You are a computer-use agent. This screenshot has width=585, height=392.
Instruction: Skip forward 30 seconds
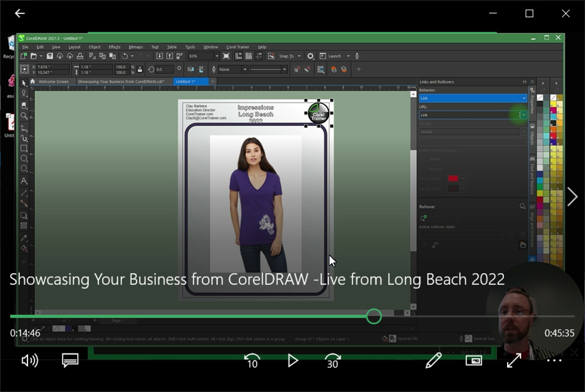pos(332,361)
